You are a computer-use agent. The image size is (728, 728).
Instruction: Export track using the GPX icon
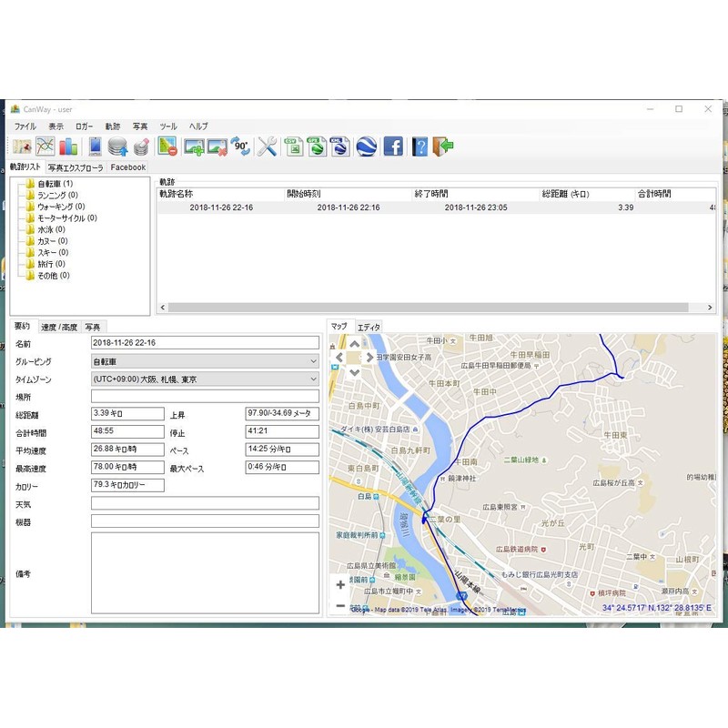(x=316, y=146)
